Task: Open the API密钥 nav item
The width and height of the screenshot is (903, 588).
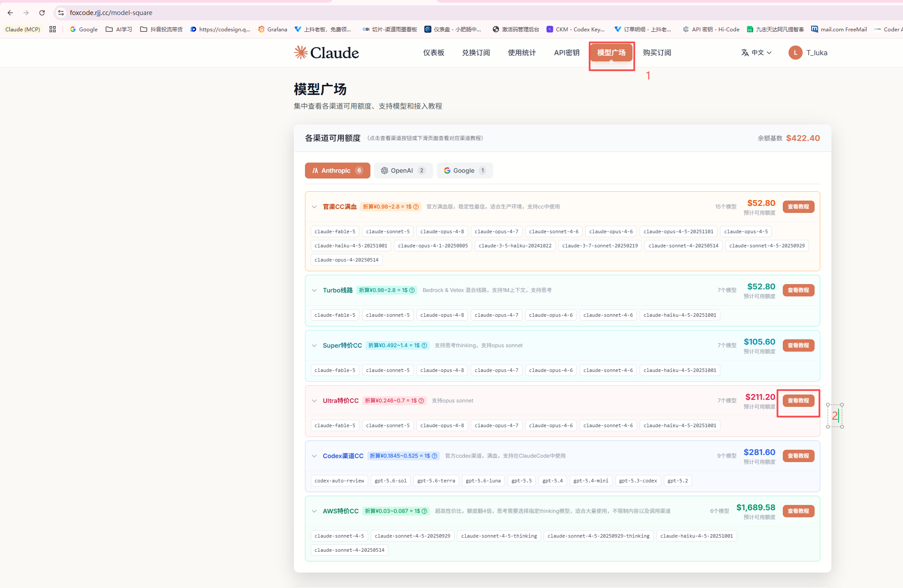Action: coord(567,53)
